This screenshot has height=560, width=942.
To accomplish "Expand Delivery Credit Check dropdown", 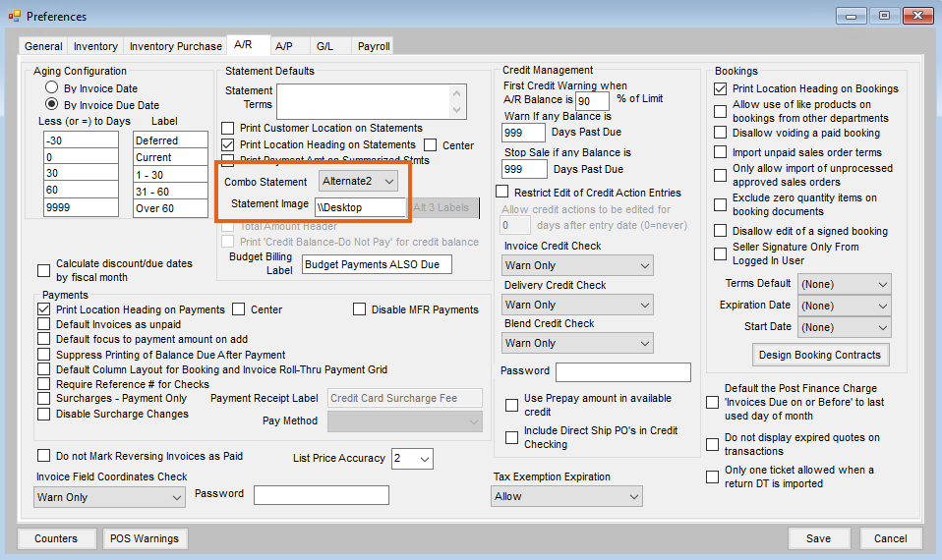I will click(x=577, y=305).
